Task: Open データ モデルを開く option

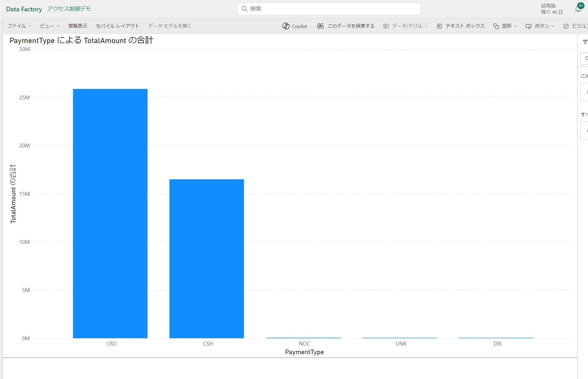Action: [x=170, y=26]
